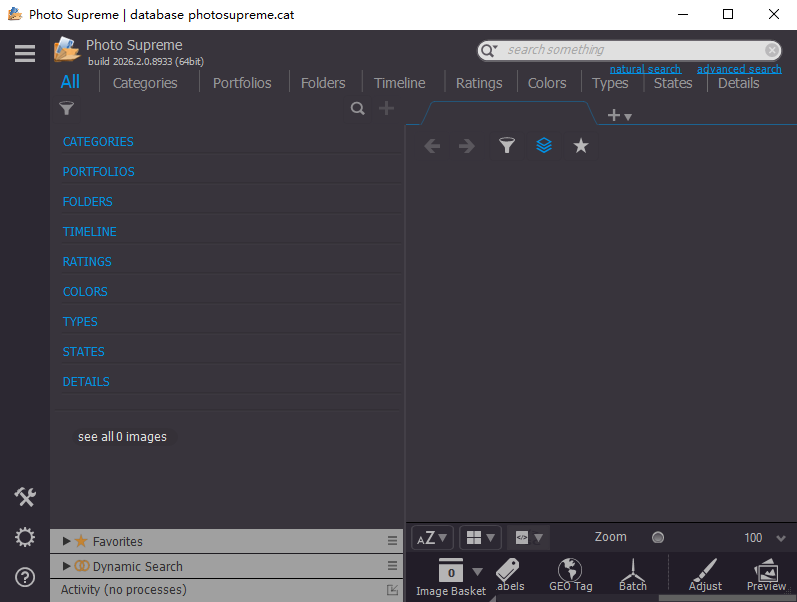This screenshot has height=602, width=797.
Task: Open the Labels tag tool
Action: 509,575
